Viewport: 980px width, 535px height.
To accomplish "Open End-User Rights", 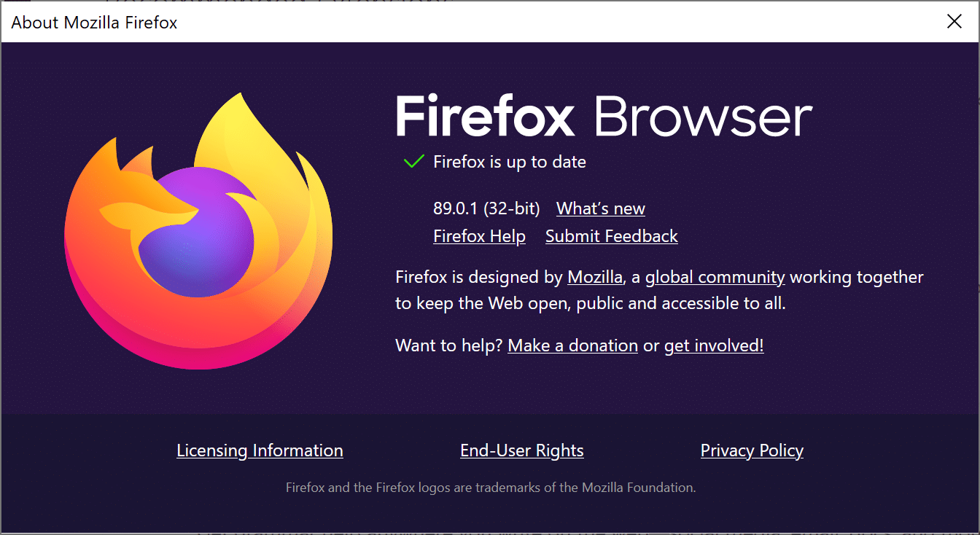I will (x=521, y=450).
